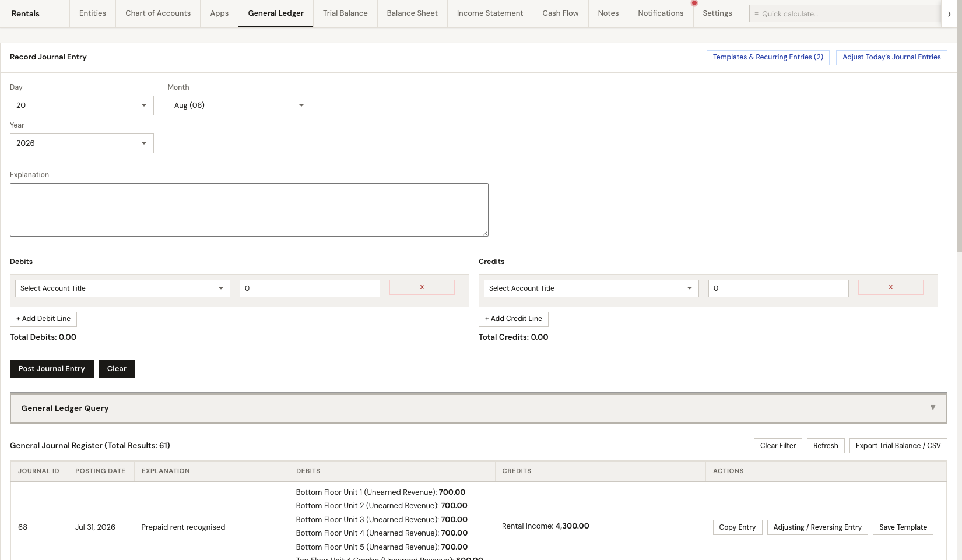The image size is (962, 560).
Task: Click the debit amount field
Action: coord(310,288)
